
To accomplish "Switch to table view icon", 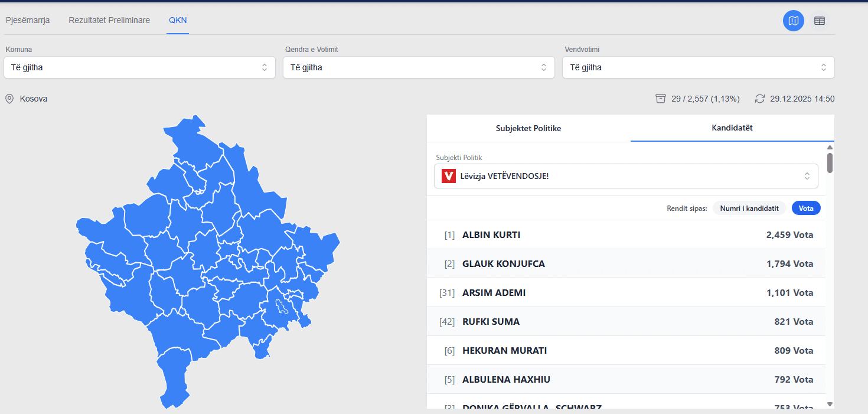I will pyautogui.click(x=820, y=21).
